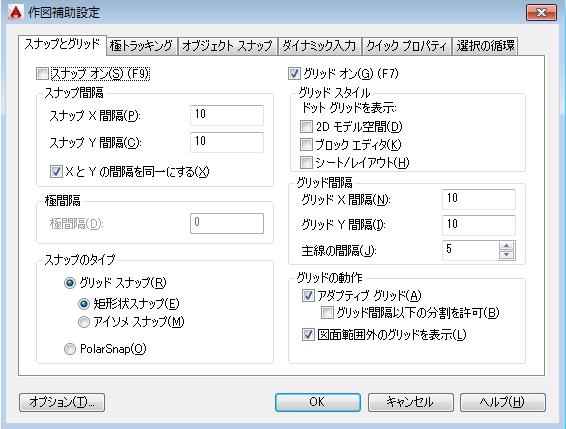Enable グリッド間隔以下の分割を許可(B)
Screen dimensions: 566x429
pyautogui.click(x=327, y=312)
